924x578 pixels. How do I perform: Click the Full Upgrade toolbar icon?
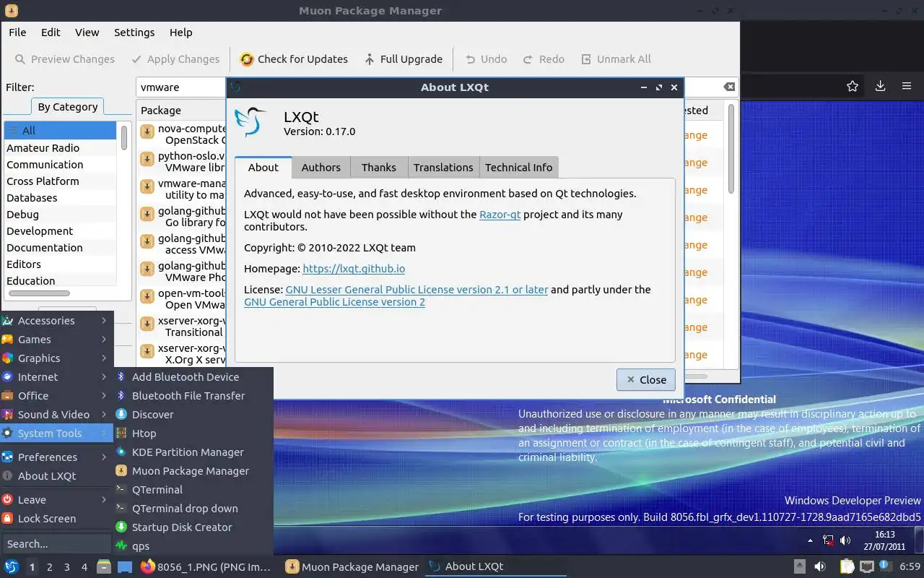pos(370,59)
